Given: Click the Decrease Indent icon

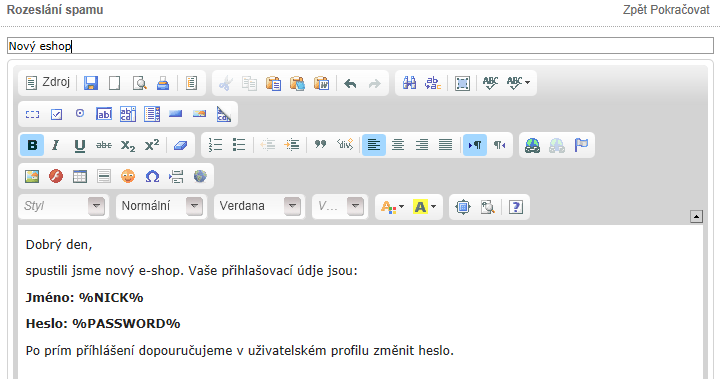Looking at the screenshot, I should pyautogui.click(x=268, y=145).
